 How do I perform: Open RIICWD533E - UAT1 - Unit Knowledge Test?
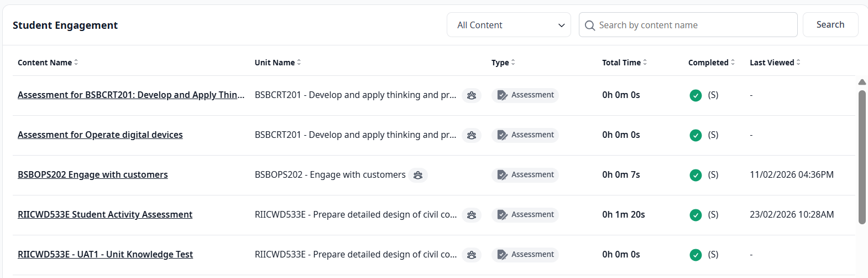tap(105, 255)
